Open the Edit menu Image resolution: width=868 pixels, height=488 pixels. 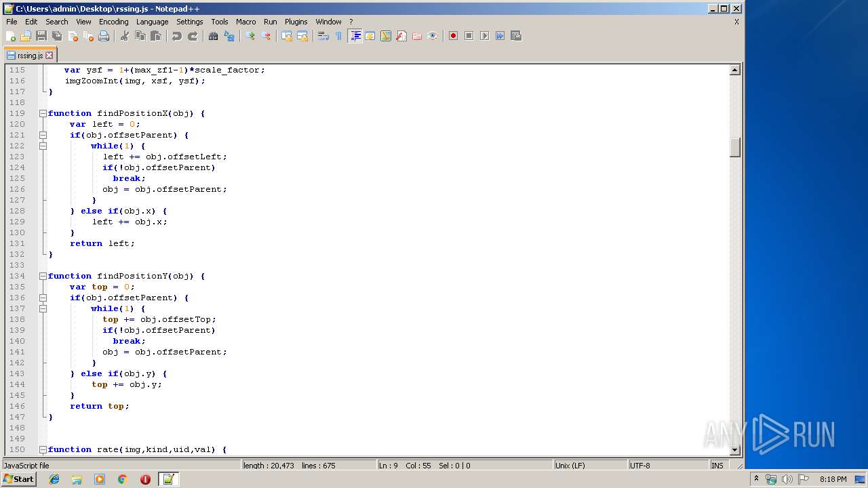pos(31,22)
